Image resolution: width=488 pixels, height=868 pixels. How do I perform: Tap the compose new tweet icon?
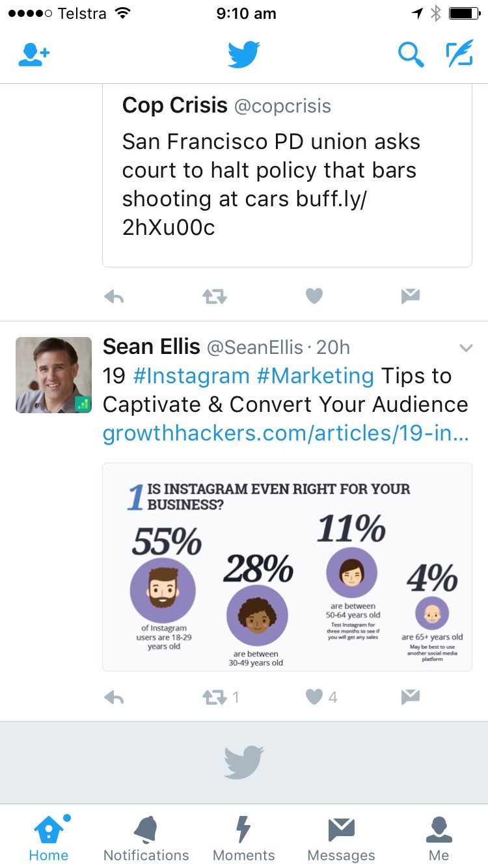pos(460,55)
